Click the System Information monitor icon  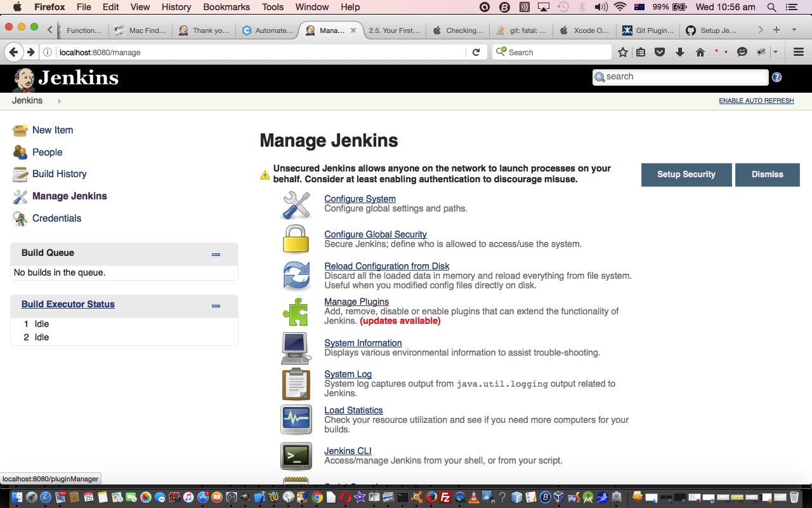click(296, 348)
